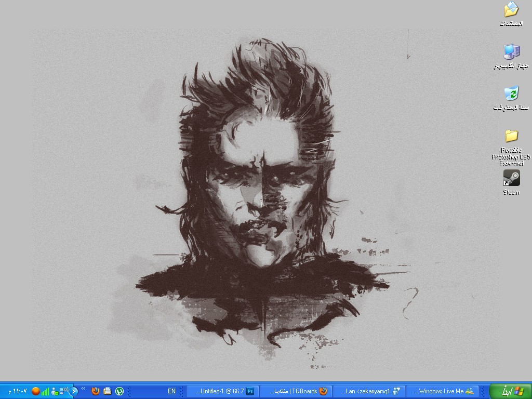Viewport: 532px width, 399px height.
Task: Click the printer-style Quick Launch icon
Action: click(108, 391)
